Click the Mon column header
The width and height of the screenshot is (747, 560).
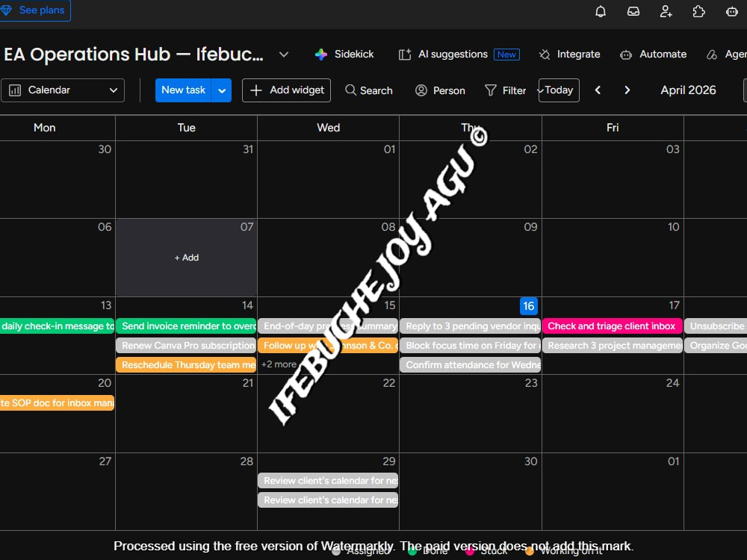[45, 128]
